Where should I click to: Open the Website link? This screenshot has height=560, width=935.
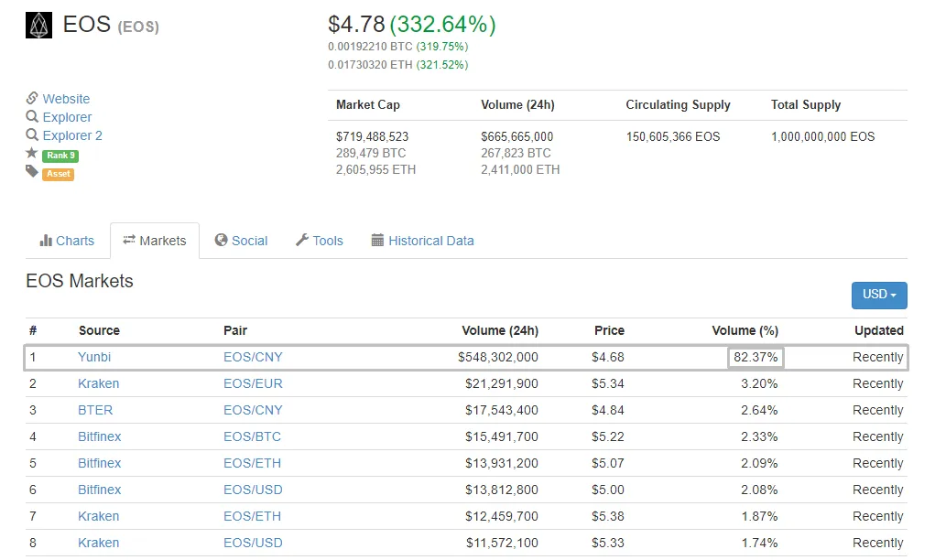66,99
